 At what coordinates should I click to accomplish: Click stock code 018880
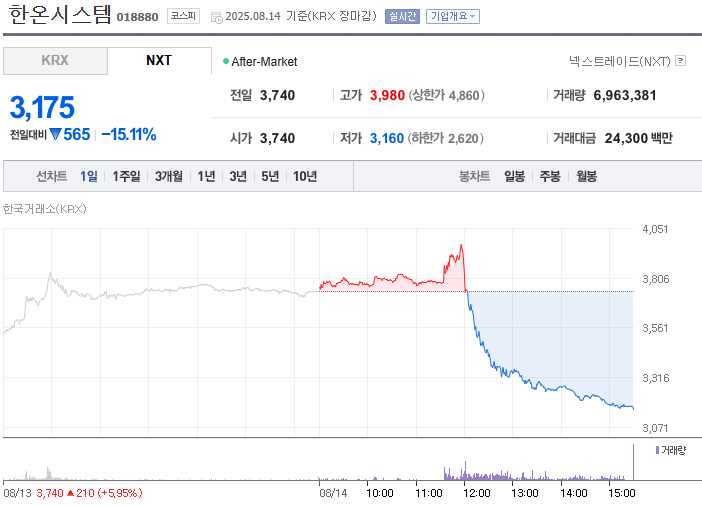[137, 17]
